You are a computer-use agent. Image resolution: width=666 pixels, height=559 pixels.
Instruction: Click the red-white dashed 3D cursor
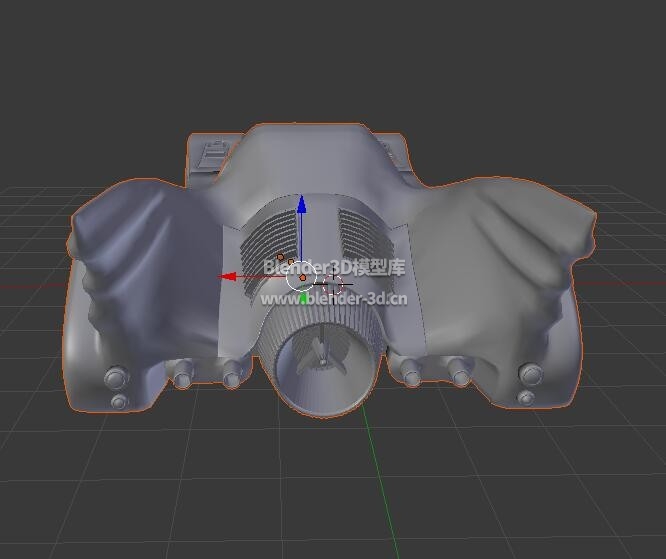333,285
